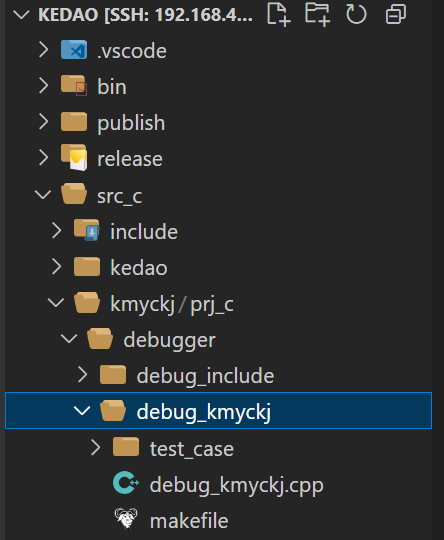Screen dimensions: 444x540
Task: Collapse all folders in Explorer icon
Action: tap(396, 14)
